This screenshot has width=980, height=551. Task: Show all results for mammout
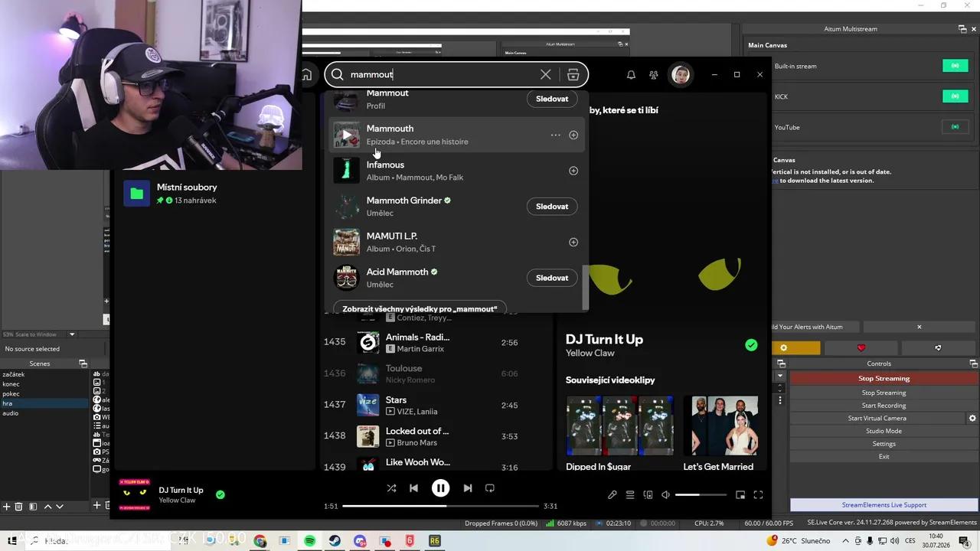420,308
